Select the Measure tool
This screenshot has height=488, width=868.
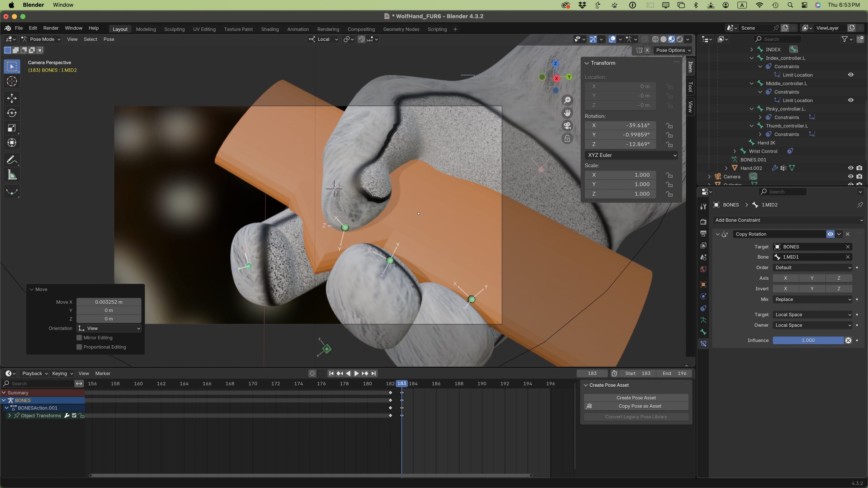12,175
